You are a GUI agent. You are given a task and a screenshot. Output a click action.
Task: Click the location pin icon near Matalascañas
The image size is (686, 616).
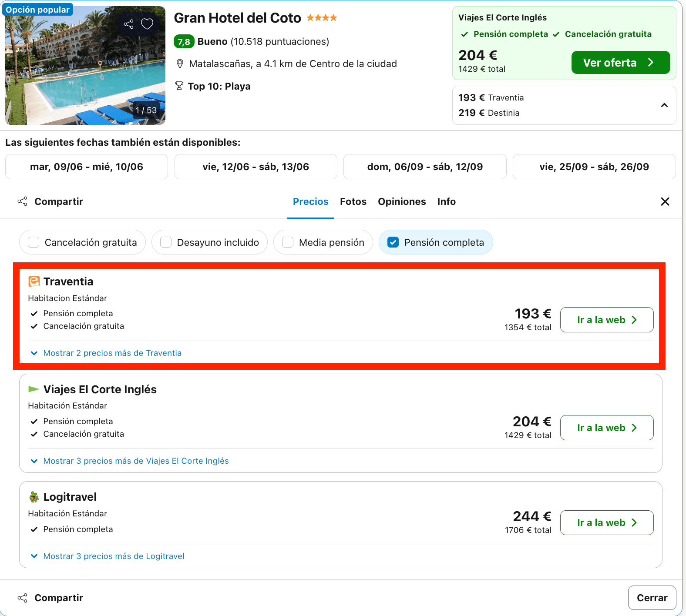(180, 64)
